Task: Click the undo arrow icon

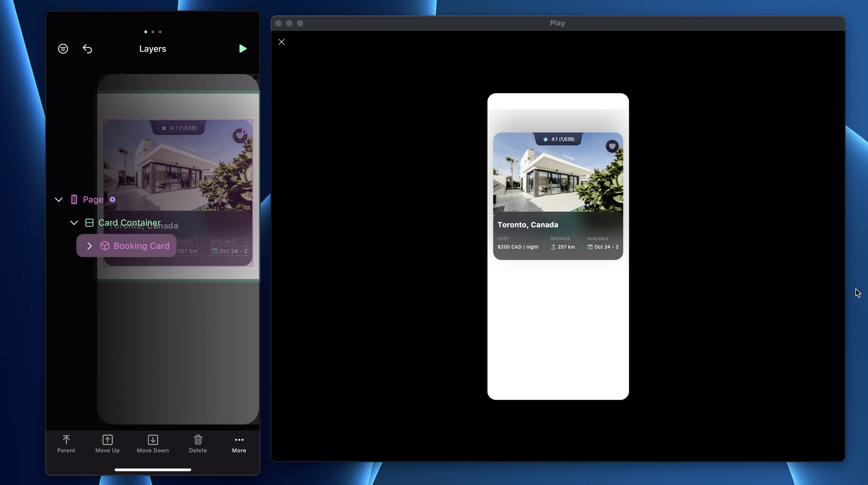Action: (x=87, y=49)
